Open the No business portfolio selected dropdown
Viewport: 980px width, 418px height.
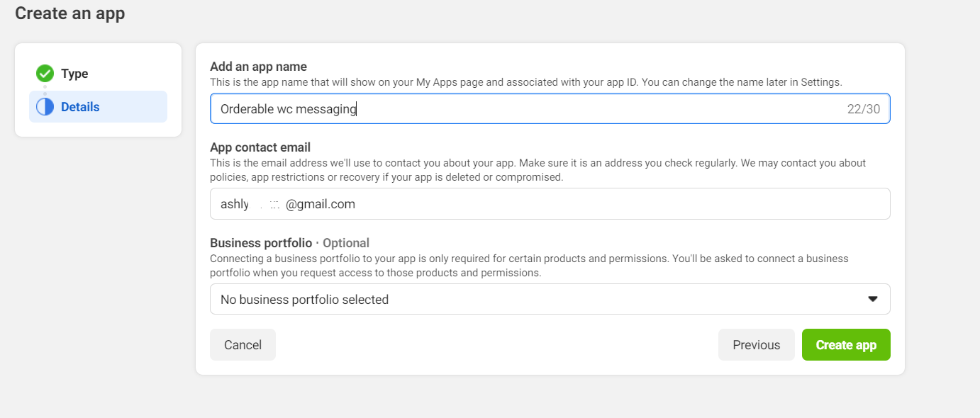(550, 299)
